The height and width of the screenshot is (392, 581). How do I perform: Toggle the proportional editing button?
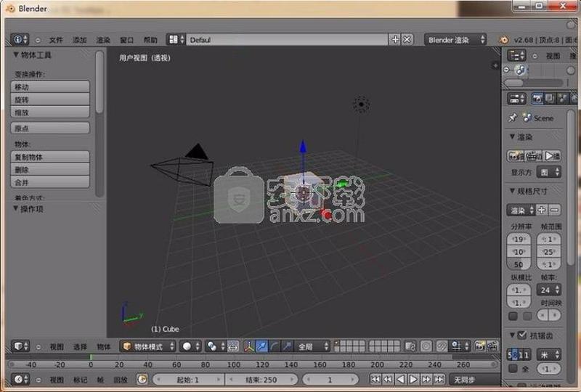pos(426,346)
